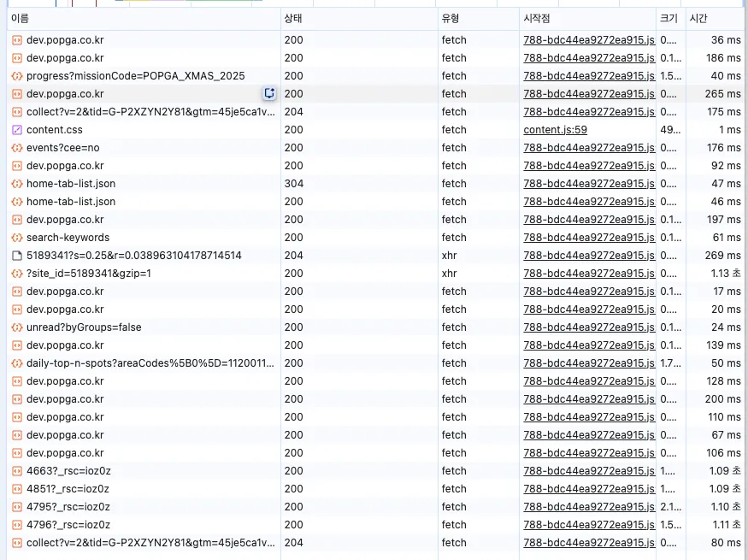Click the icon beside unread?byGroups=false
748x560 pixels.
point(17,327)
